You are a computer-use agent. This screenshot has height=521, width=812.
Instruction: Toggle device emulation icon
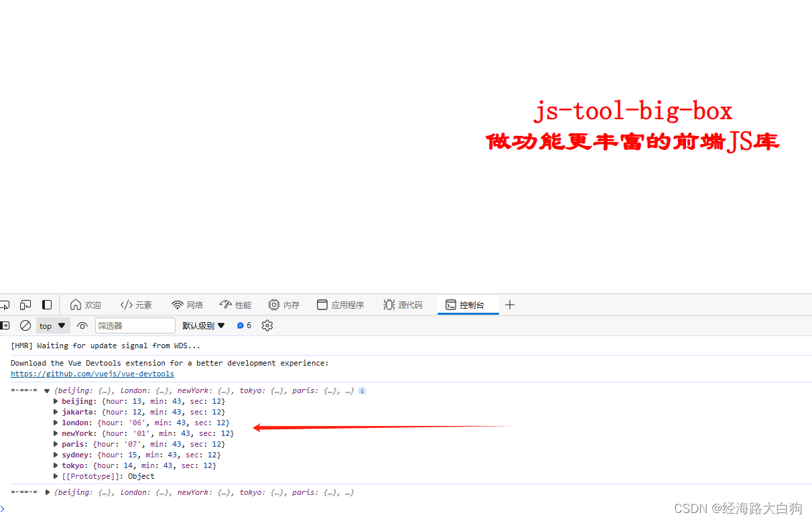[25, 305]
